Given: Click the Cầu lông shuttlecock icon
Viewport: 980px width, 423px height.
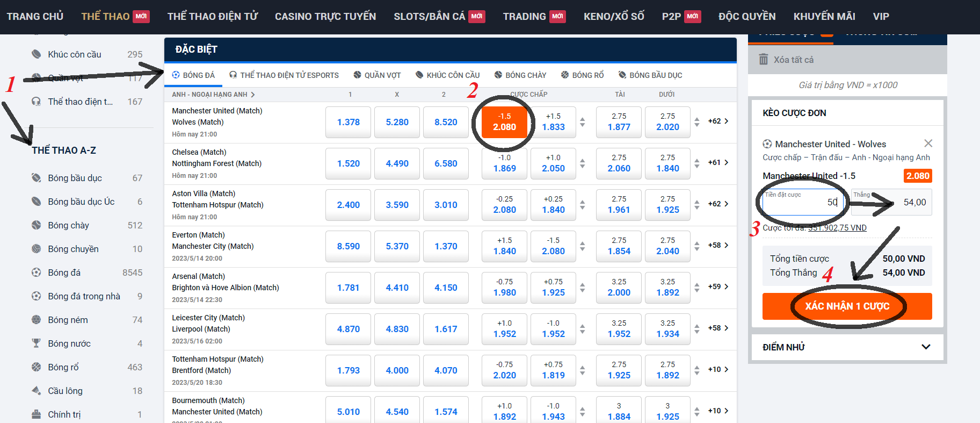Looking at the screenshot, I should pos(36,390).
